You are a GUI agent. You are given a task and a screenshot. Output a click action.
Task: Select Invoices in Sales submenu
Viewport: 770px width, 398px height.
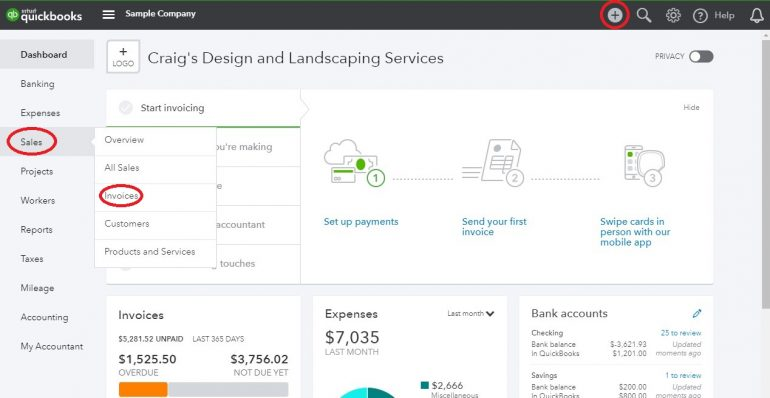(121, 196)
